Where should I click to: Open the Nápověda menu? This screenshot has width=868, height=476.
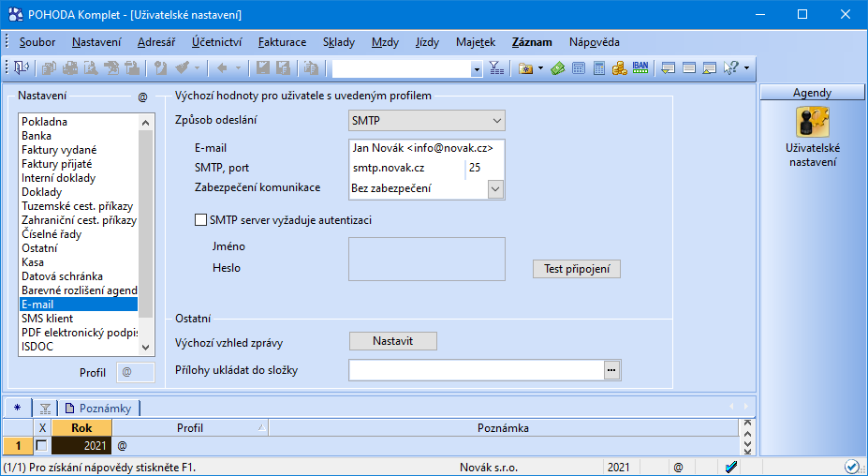[594, 42]
